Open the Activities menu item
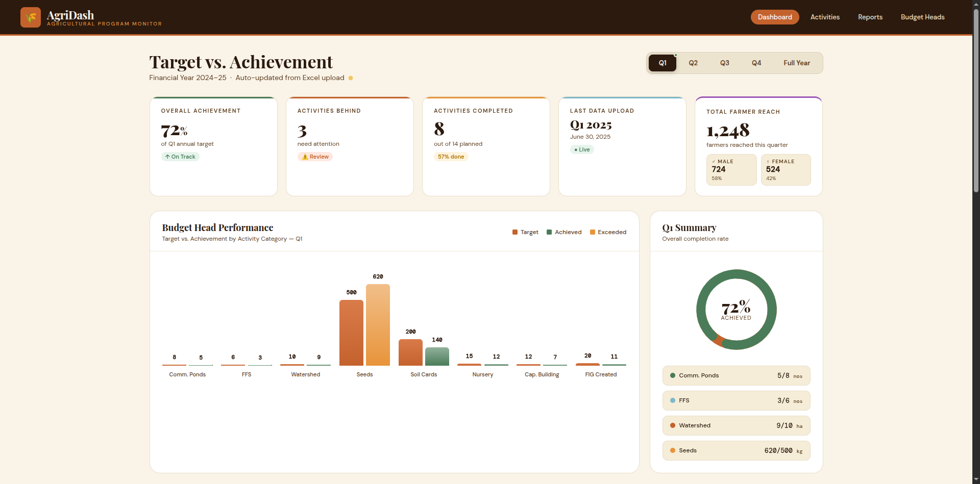The image size is (980, 484). point(825,17)
